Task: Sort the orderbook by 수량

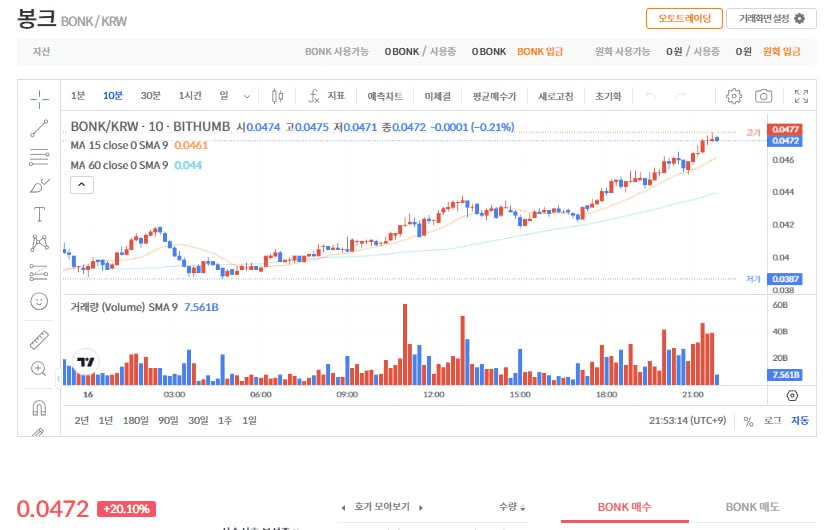Action: pos(512,507)
